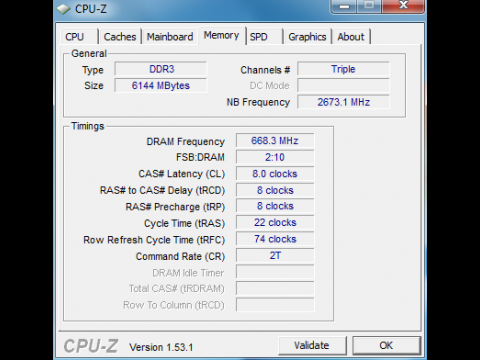This screenshot has height=360, width=480.
Task: Click the CPU-Z window title text
Action: click(x=91, y=9)
